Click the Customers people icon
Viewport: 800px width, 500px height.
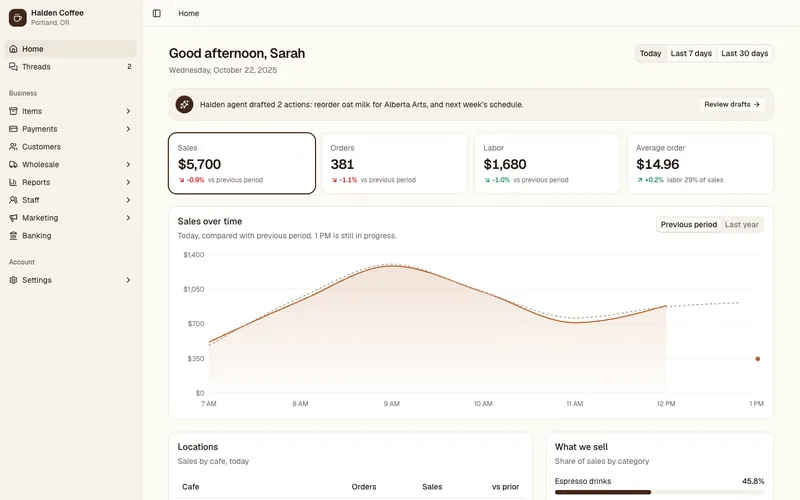click(x=13, y=147)
